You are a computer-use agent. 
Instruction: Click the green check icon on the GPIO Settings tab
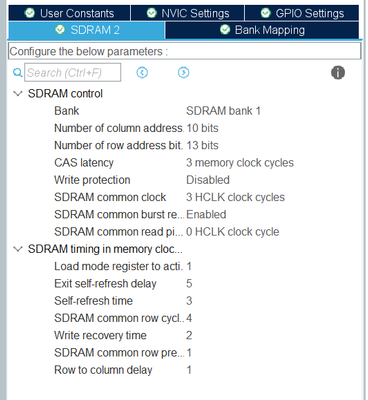point(266,13)
